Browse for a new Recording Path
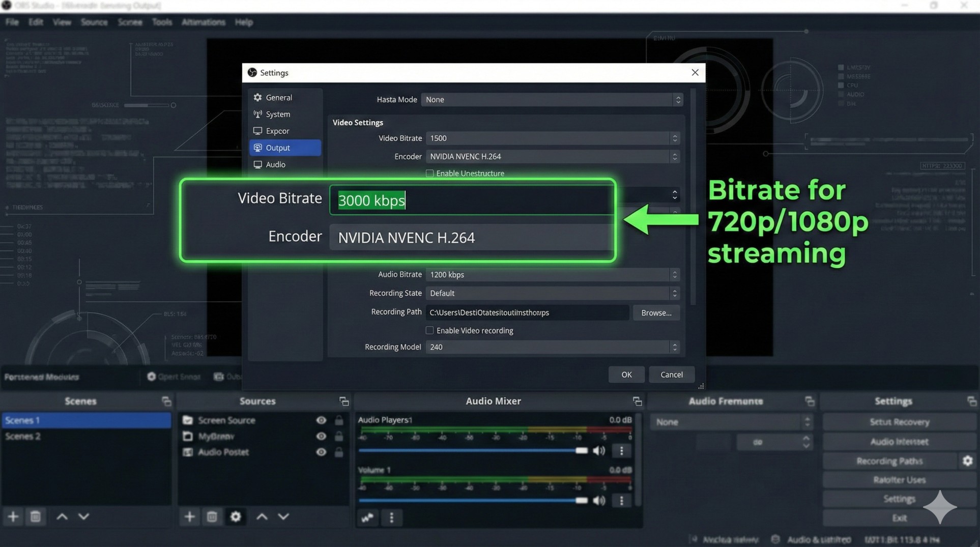980x547 pixels. click(656, 312)
